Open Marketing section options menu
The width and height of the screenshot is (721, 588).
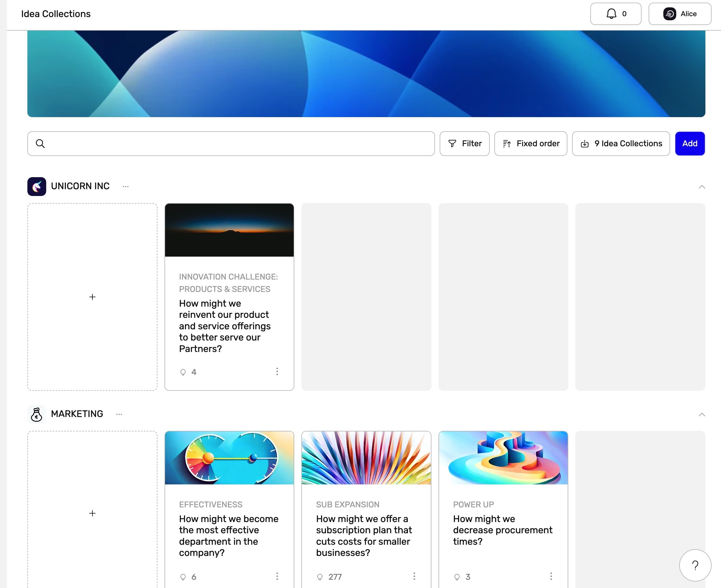click(119, 414)
